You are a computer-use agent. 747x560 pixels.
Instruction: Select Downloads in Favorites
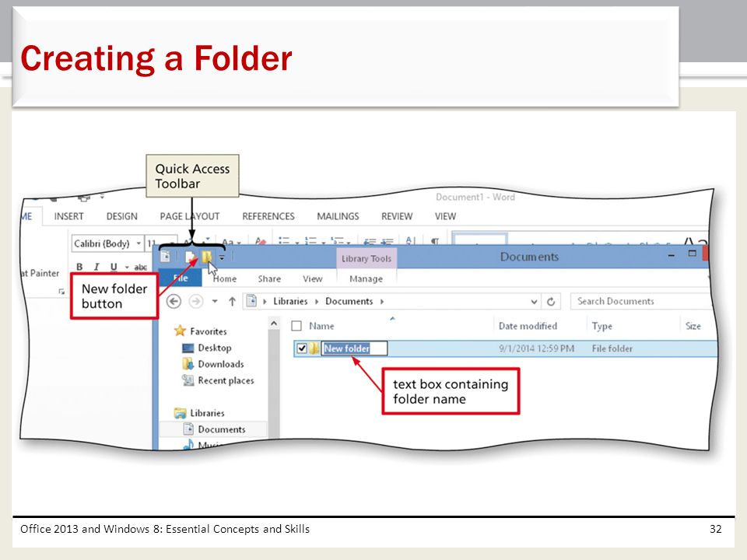220,364
